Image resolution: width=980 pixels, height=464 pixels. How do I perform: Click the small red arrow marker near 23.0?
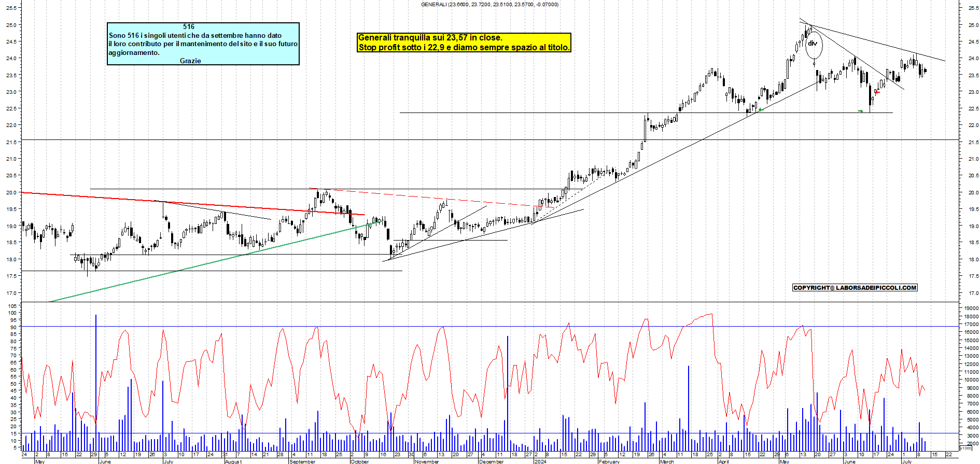coord(877,92)
